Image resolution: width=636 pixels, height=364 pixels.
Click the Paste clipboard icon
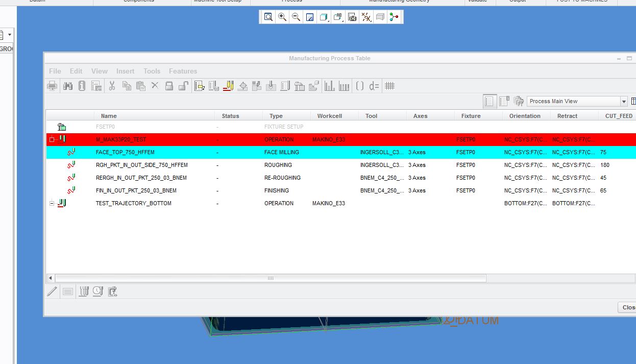(x=141, y=86)
